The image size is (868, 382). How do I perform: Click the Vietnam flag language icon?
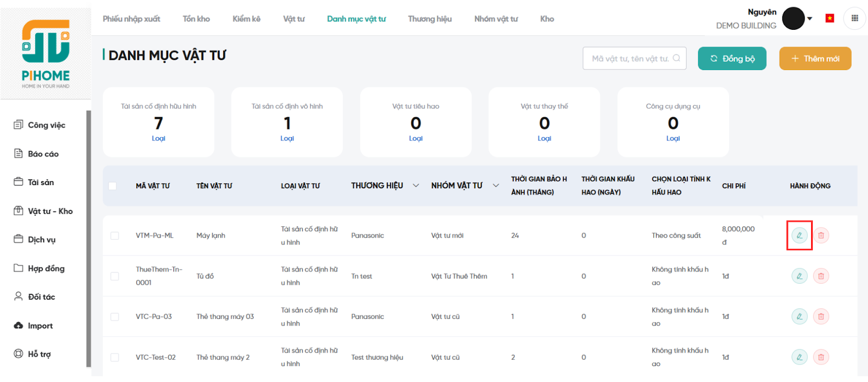(x=829, y=18)
